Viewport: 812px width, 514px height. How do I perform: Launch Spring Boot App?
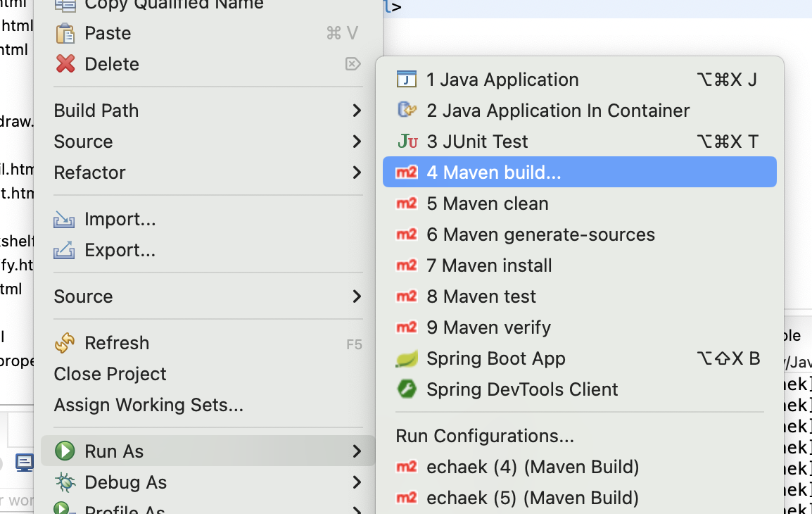580,358
